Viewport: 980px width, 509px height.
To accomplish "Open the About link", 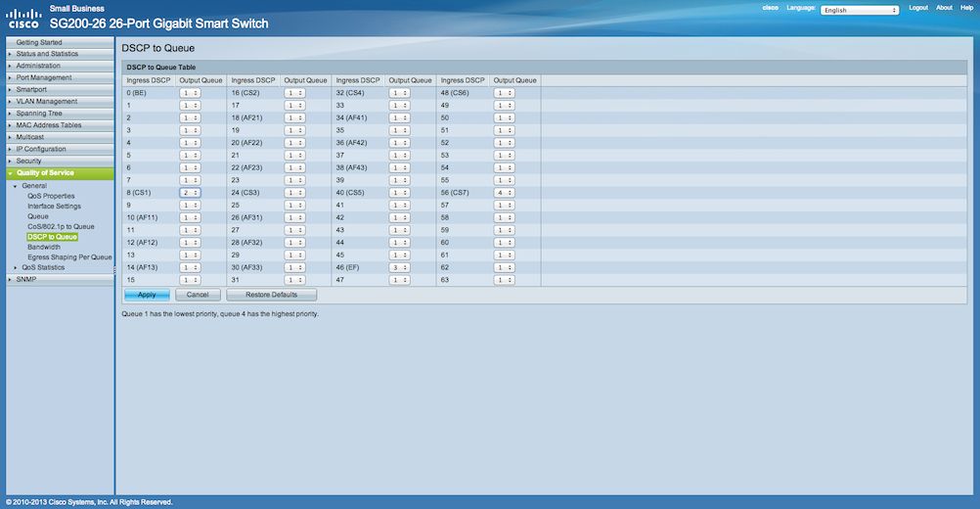I will click(944, 8).
